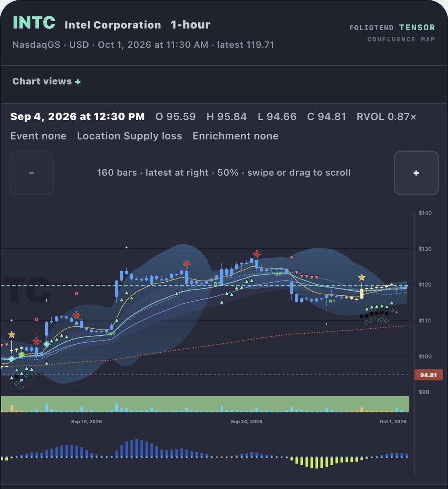Select the BW1 label on the chart

[280, 274]
